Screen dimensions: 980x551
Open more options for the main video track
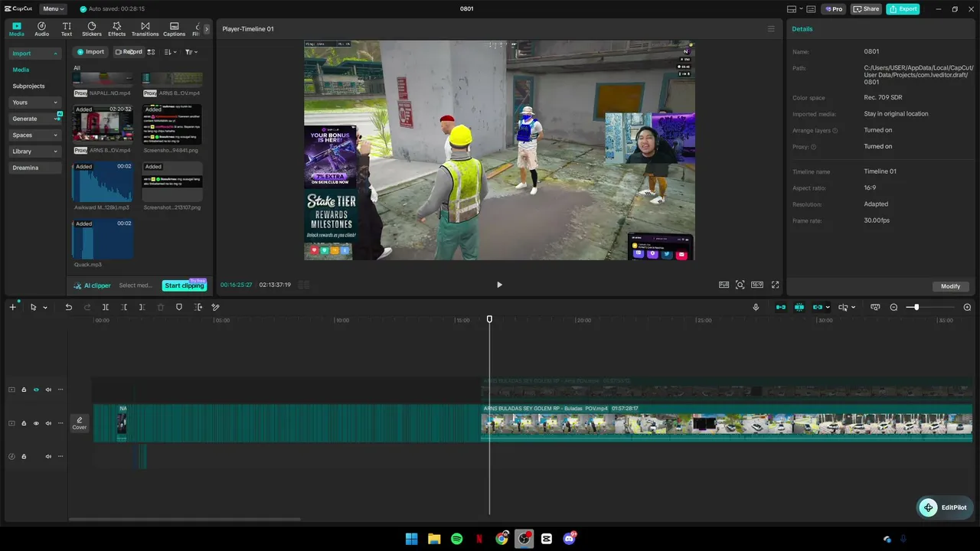point(60,423)
